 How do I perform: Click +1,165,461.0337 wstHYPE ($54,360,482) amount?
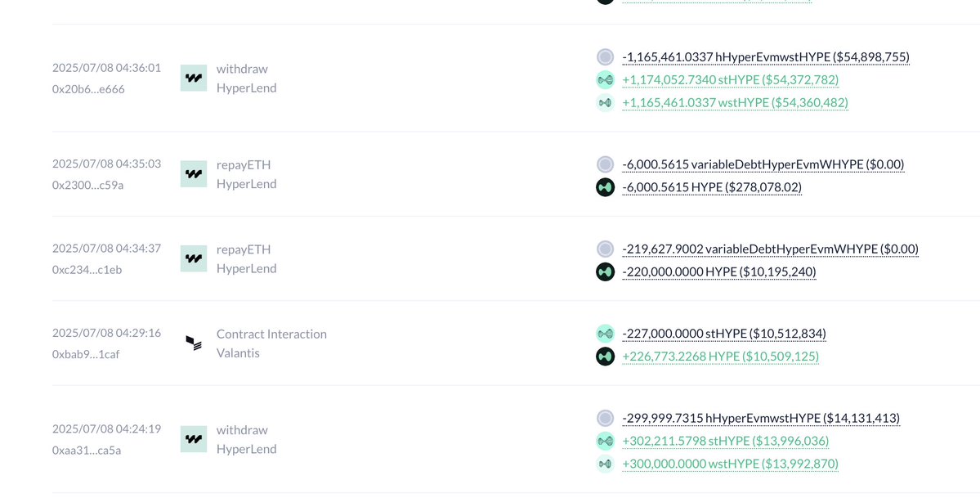(x=735, y=102)
